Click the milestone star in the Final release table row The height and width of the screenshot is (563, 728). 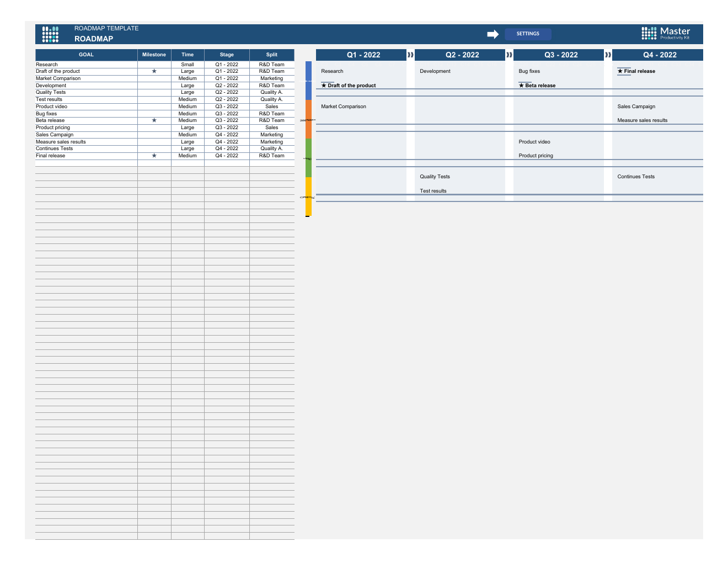(x=154, y=156)
